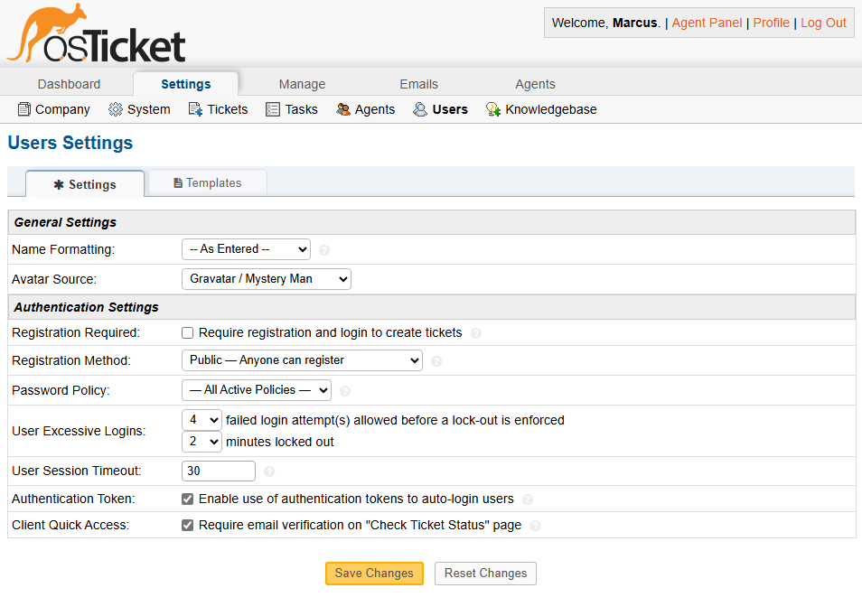Image resolution: width=862 pixels, height=616 pixels.
Task: Open the Name Formatting dropdown
Action: pos(246,249)
